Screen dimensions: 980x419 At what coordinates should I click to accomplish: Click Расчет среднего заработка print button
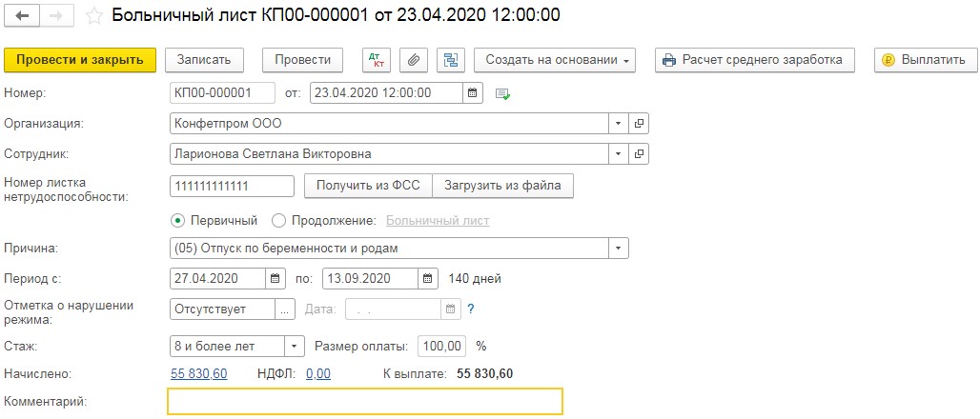point(753,59)
